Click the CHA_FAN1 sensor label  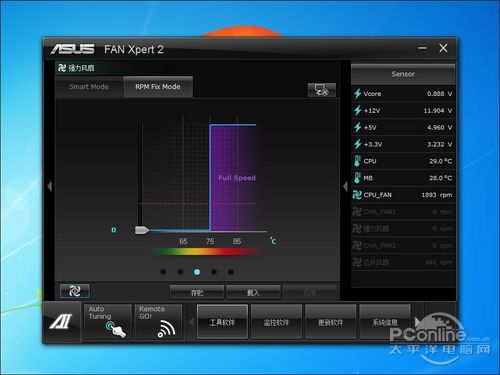[379, 212]
